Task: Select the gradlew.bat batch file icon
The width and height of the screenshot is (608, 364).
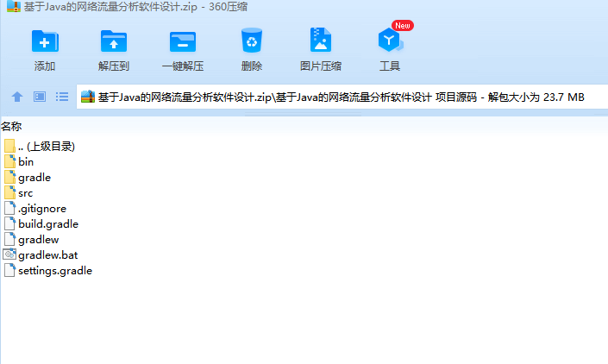Action: tap(9, 254)
